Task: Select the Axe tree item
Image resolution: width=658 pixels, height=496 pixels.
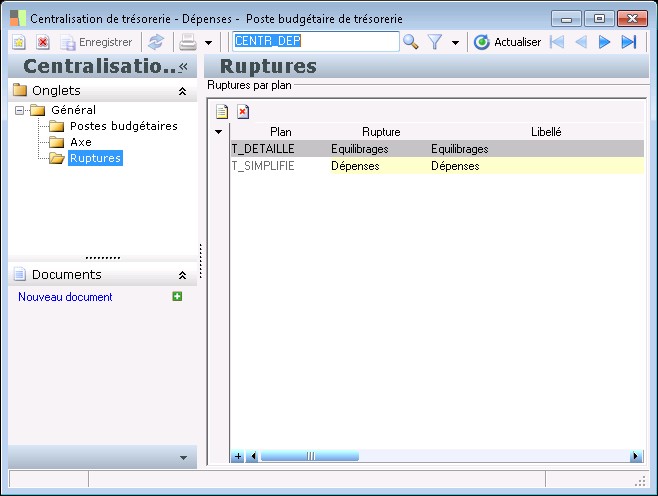Action: pyautogui.click(x=80, y=142)
